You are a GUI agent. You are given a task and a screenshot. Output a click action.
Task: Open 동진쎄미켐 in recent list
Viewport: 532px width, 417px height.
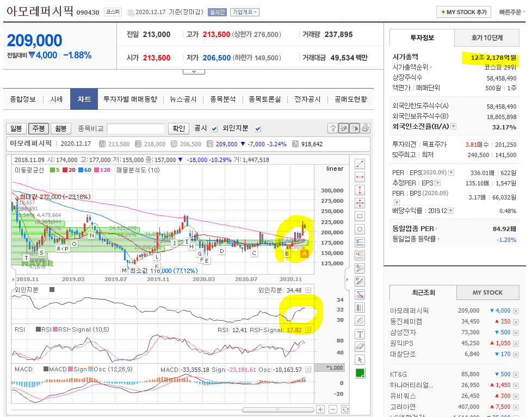(406, 321)
